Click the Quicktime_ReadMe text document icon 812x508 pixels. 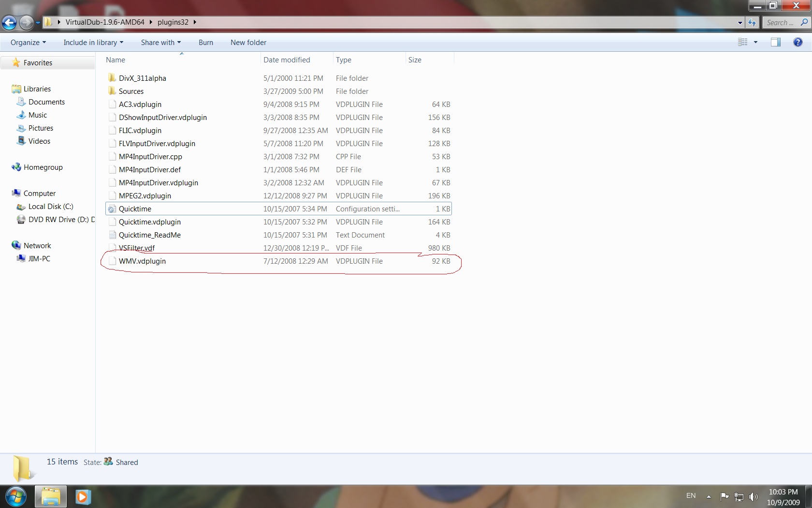pos(112,235)
